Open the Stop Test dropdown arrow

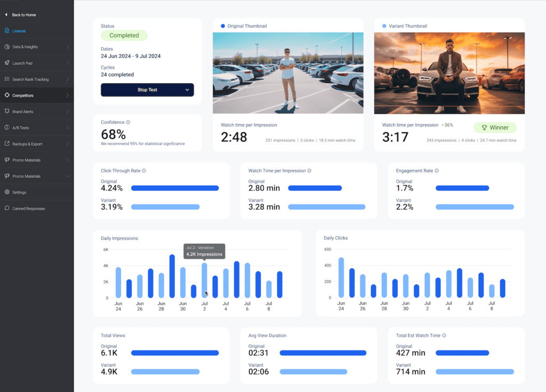pos(187,90)
